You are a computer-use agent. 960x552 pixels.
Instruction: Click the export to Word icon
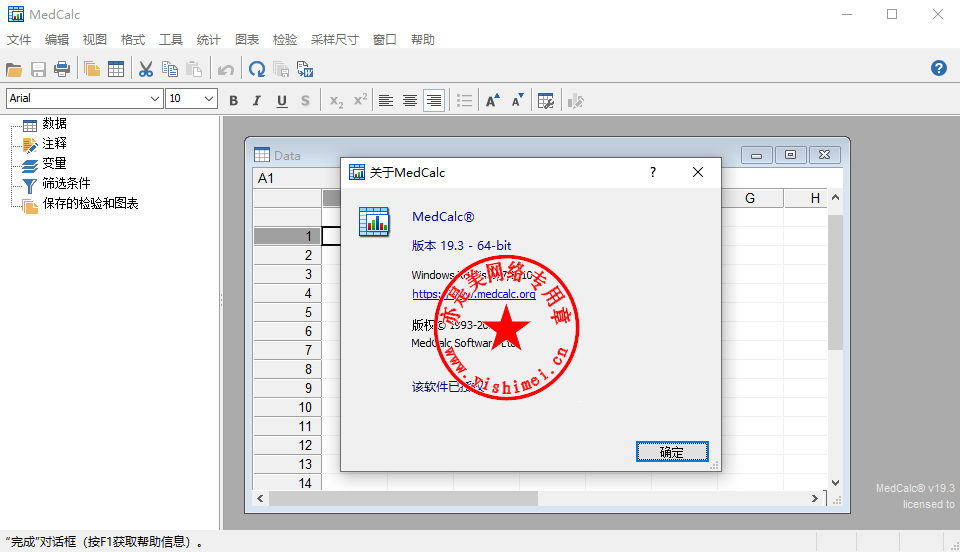click(305, 69)
